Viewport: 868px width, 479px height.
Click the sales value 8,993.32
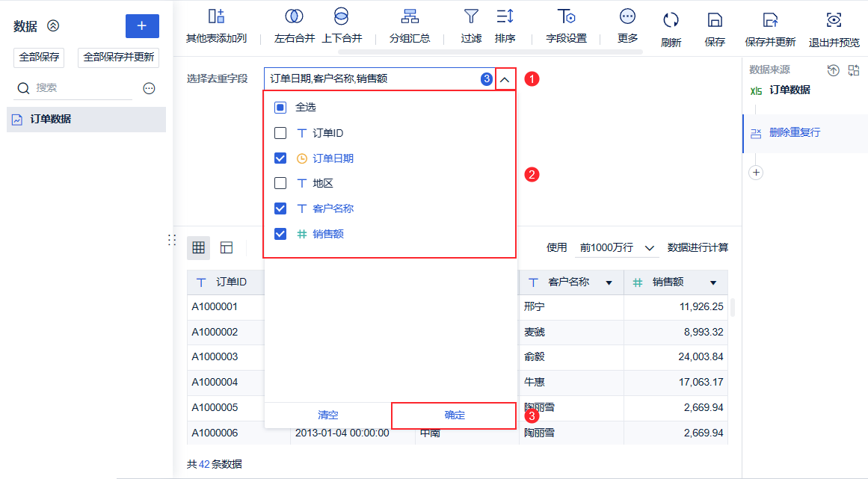[x=704, y=333]
